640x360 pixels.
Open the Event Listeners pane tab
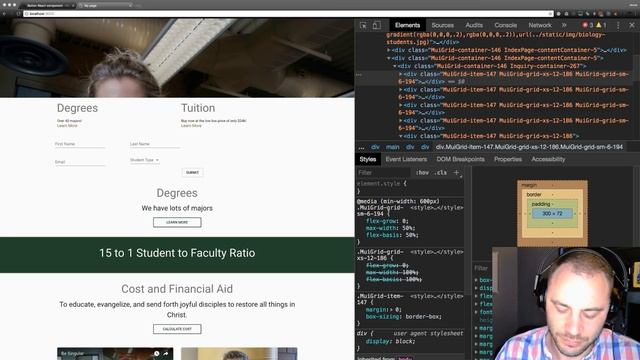[x=406, y=159]
